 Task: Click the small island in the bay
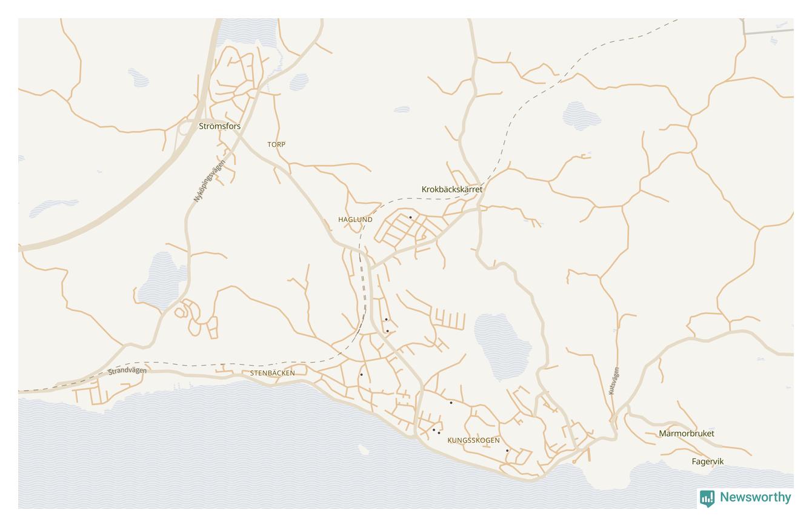click(x=363, y=449)
